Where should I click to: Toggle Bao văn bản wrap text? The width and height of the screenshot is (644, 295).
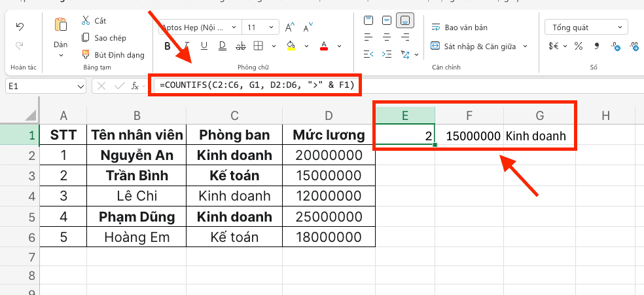pyautogui.click(x=459, y=28)
